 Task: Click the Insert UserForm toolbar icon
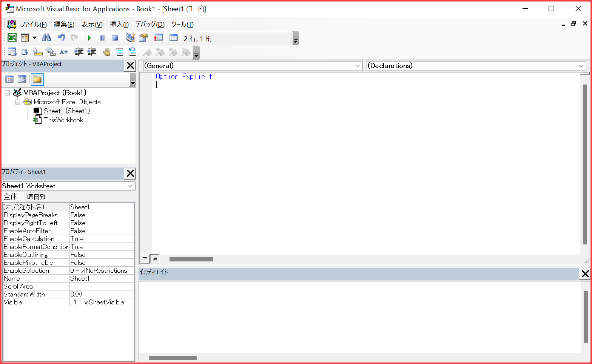(25, 38)
